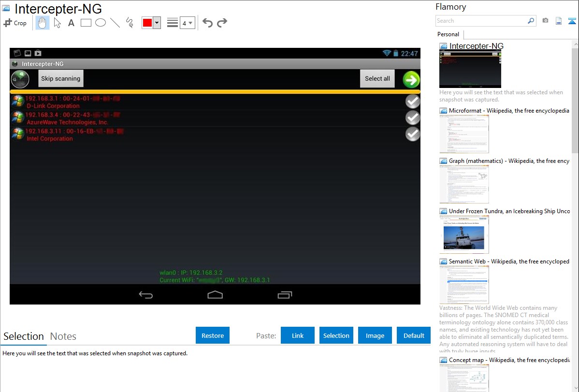Click the green forward arrow icon

tap(411, 79)
